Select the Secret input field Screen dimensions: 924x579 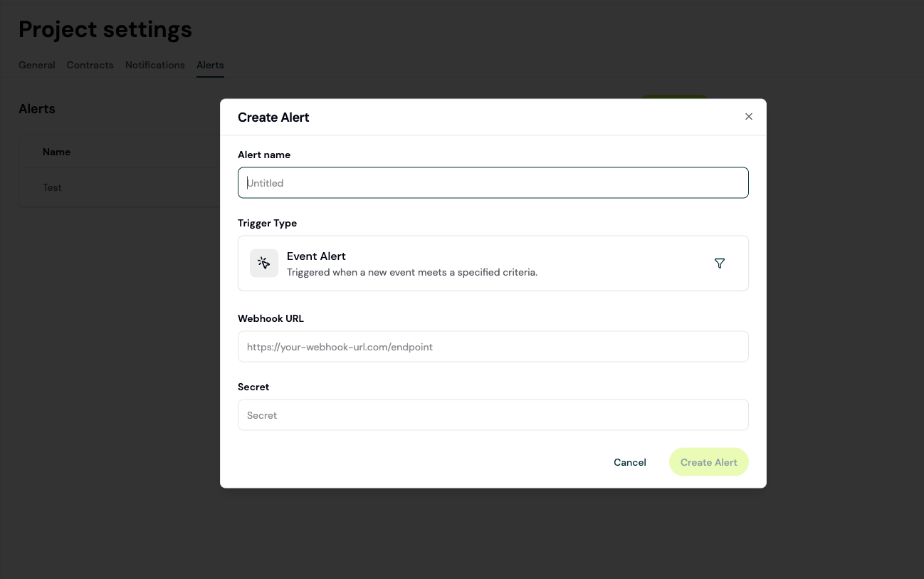tap(493, 414)
